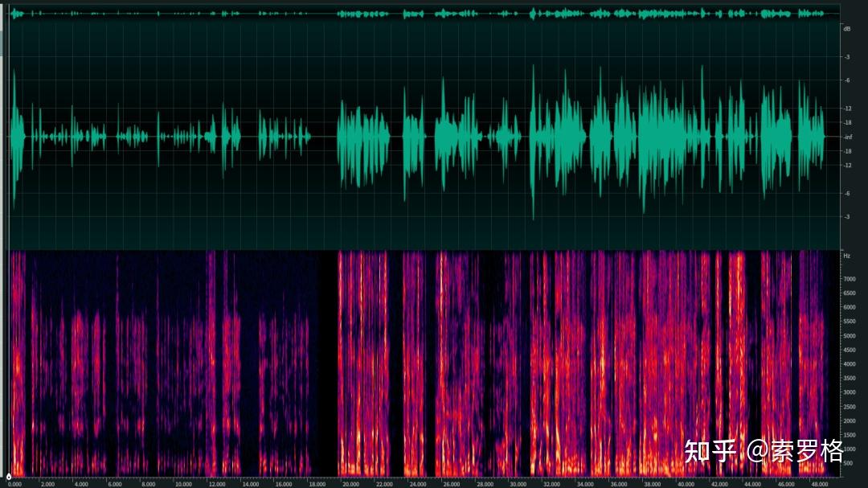Click the 7000 Hz frequency scale label
Viewport: 868px width, 488px height.
850,279
